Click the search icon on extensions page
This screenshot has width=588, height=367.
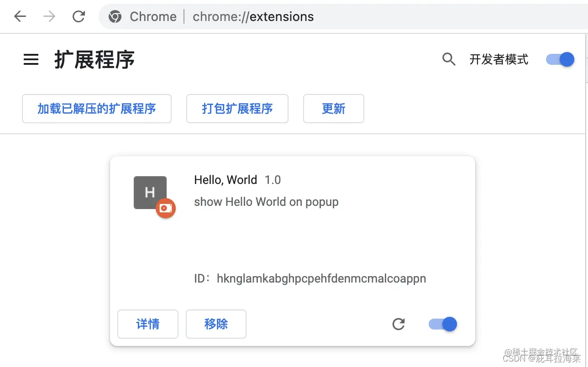[449, 59]
